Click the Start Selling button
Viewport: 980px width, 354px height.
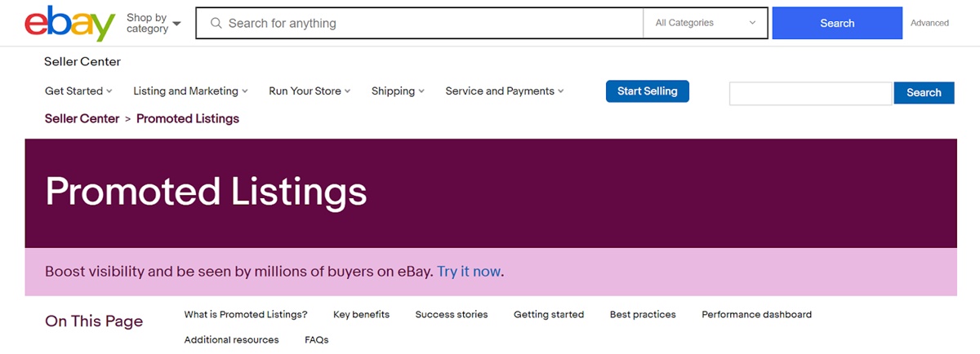[648, 91]
